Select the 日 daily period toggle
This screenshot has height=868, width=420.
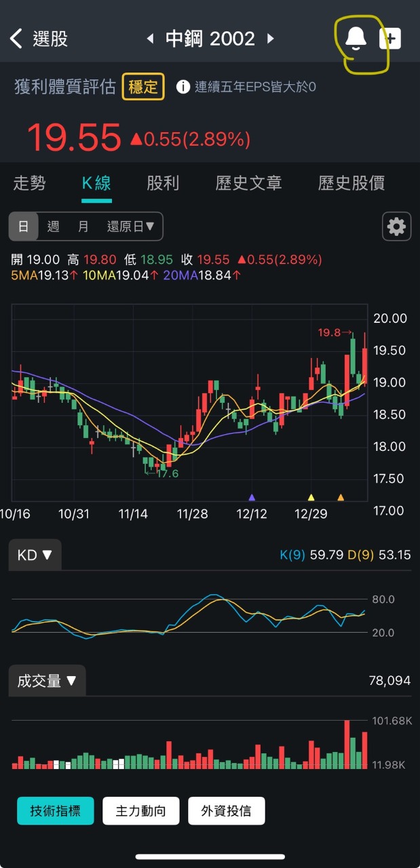[24, 226]
